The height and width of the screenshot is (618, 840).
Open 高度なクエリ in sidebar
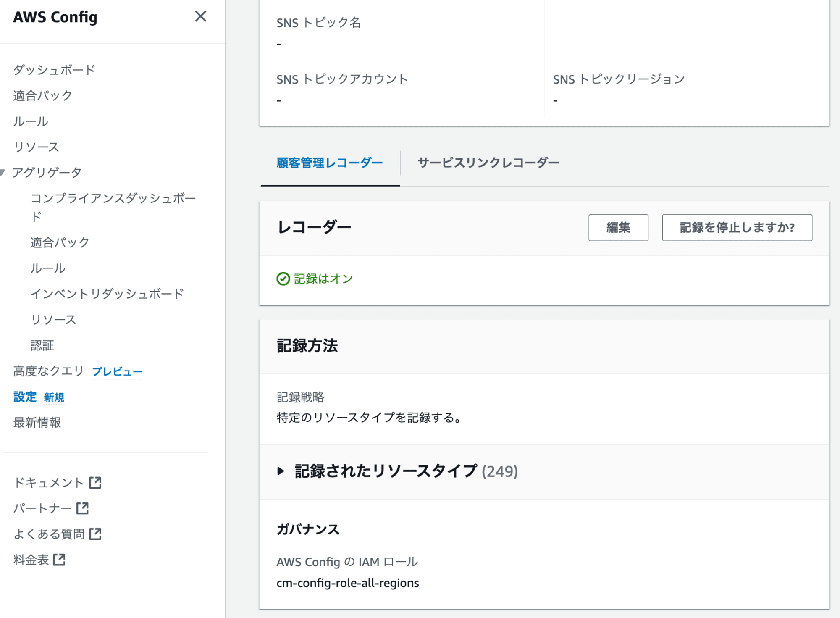(48, 371)
